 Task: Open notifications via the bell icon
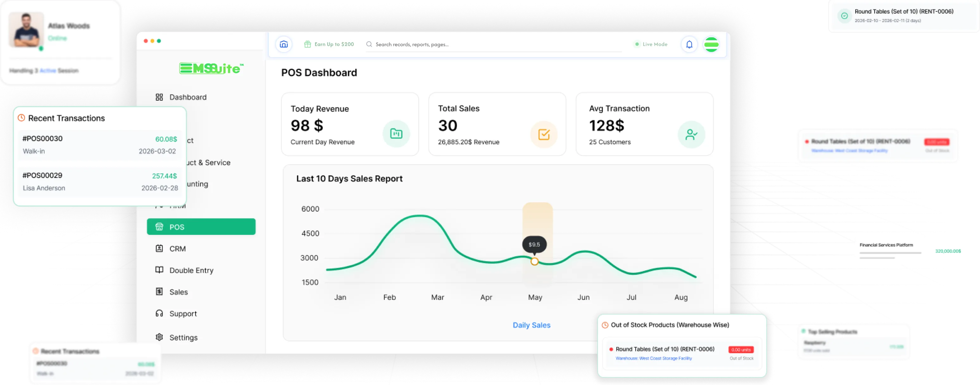pyautogui.click(x=689, y=44)
